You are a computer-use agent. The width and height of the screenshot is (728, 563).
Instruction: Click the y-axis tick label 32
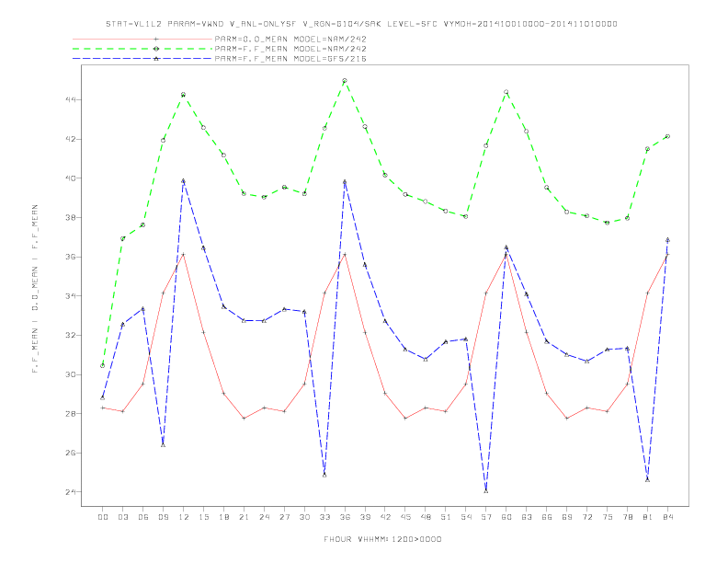click(71, 336)
